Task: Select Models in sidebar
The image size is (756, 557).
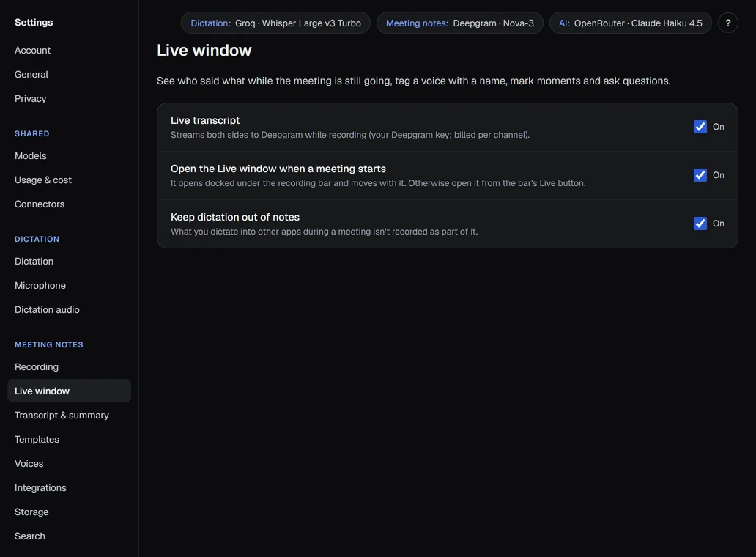Action: pyautogui.click(x=69, y=156)
